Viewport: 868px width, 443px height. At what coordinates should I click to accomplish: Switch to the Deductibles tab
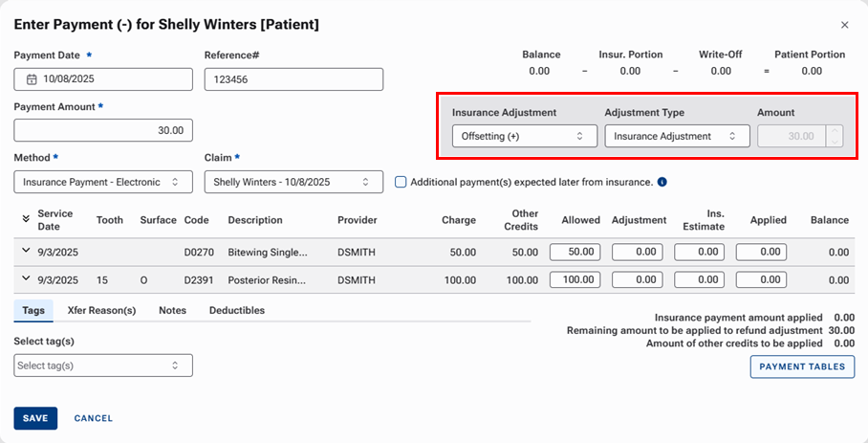pos(236,311)
